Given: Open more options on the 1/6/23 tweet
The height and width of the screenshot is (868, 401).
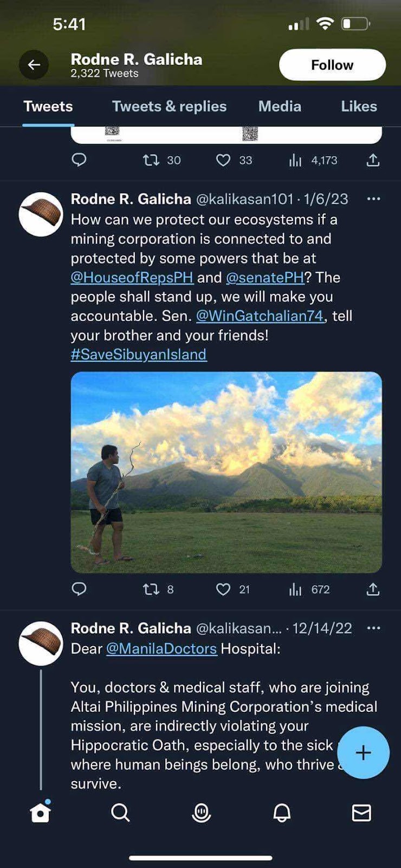Looking at the screenshot, I should tap(373, 199).
